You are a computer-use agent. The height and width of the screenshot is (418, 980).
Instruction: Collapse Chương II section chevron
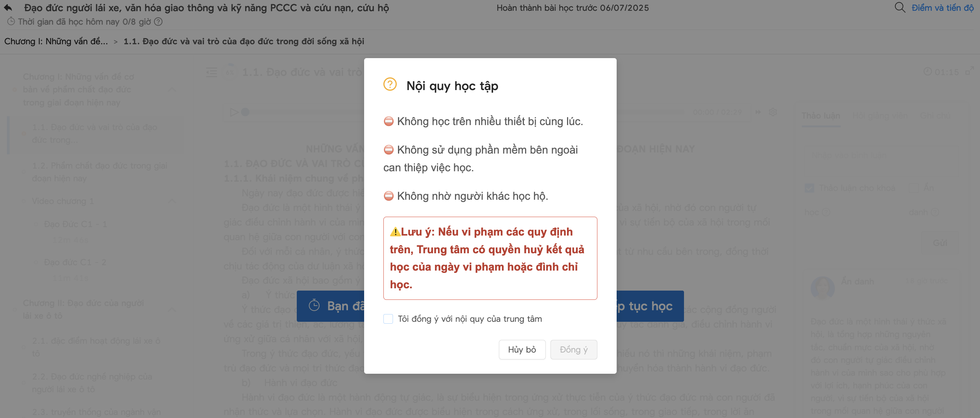[172, 309]
